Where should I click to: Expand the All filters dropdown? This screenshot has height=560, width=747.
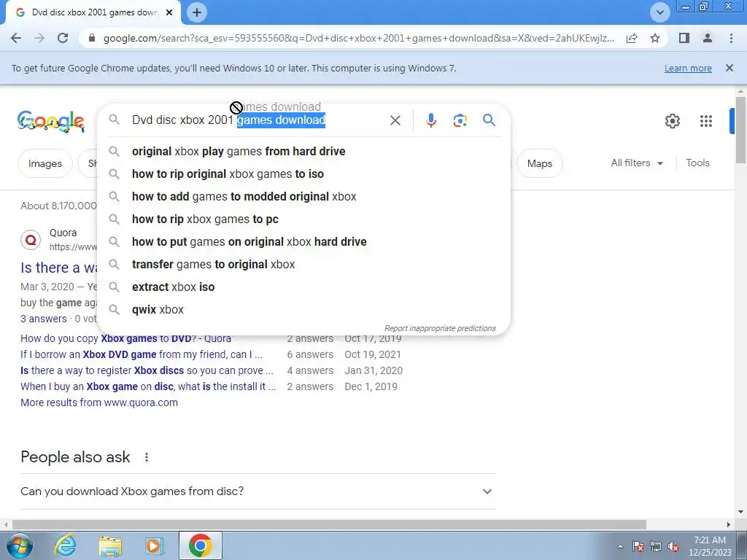point(637,163)
